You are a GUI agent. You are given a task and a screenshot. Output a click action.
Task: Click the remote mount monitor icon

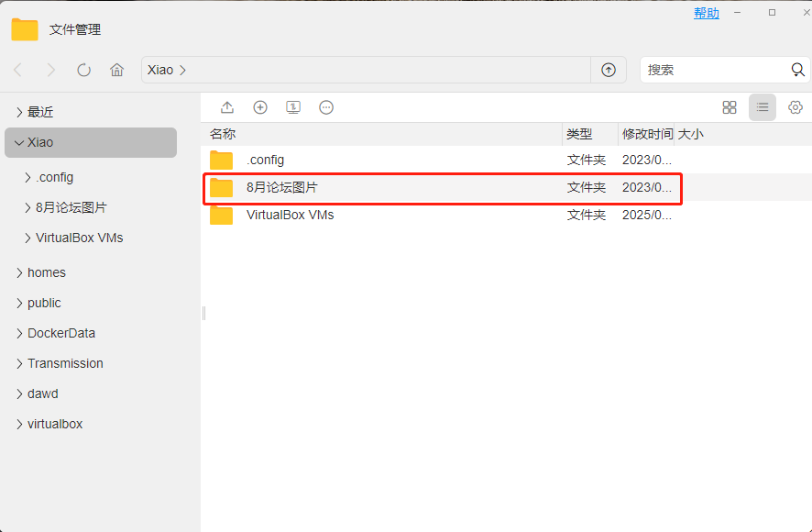(x=293, y=107)
